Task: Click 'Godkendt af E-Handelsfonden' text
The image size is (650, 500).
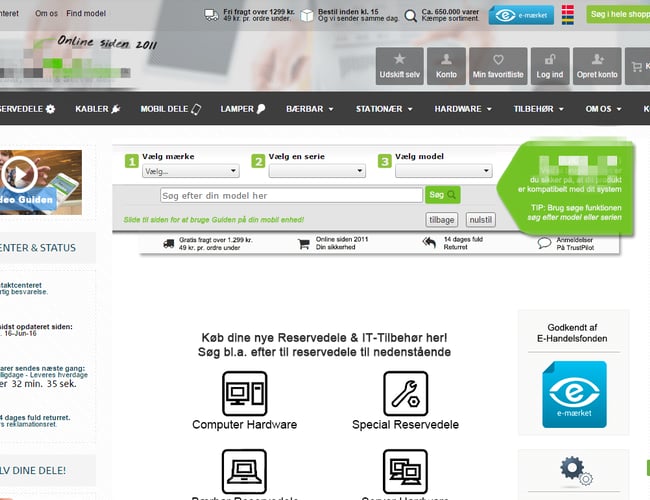Action: tap(572, 333)
